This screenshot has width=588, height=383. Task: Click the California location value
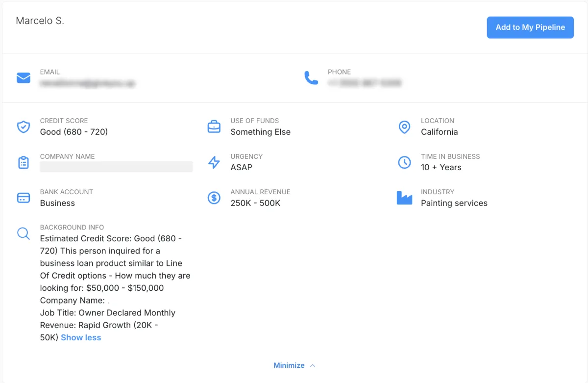(440, 132)
